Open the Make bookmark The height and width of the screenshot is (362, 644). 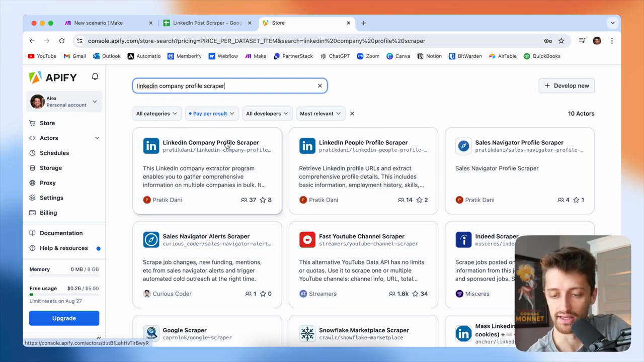coord(256,56)
